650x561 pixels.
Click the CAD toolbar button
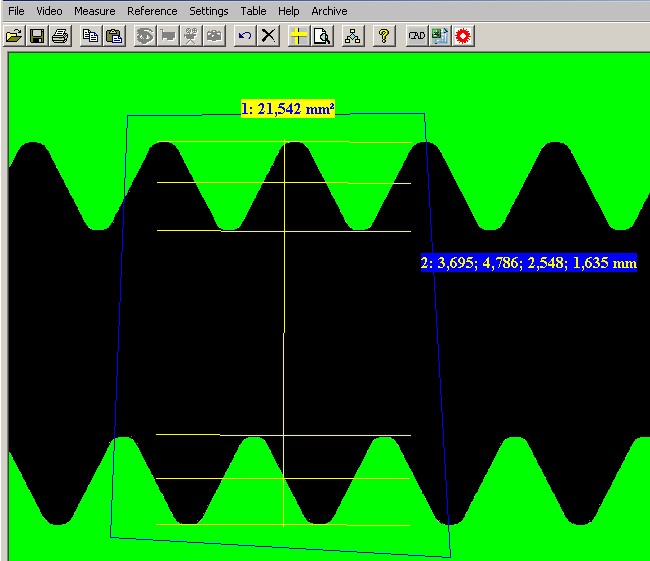(x=417, y=36)
